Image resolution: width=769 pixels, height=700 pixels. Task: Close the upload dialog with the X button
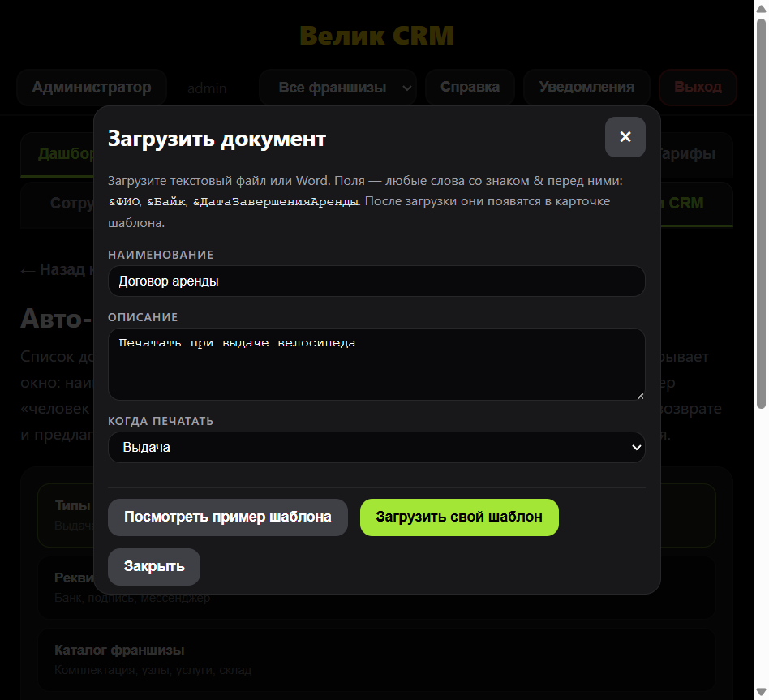[625, 137]
